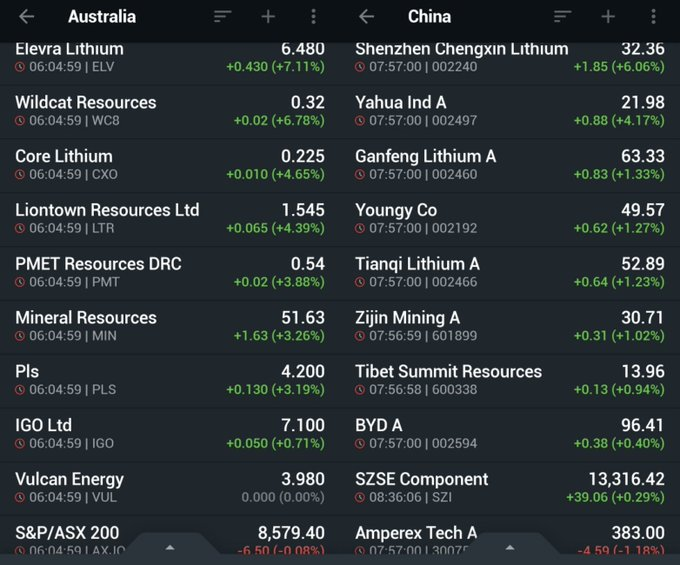Select IGO Ltd price 7.100
This screenshot has height=565, width=680.
click(x=303, y=425)
